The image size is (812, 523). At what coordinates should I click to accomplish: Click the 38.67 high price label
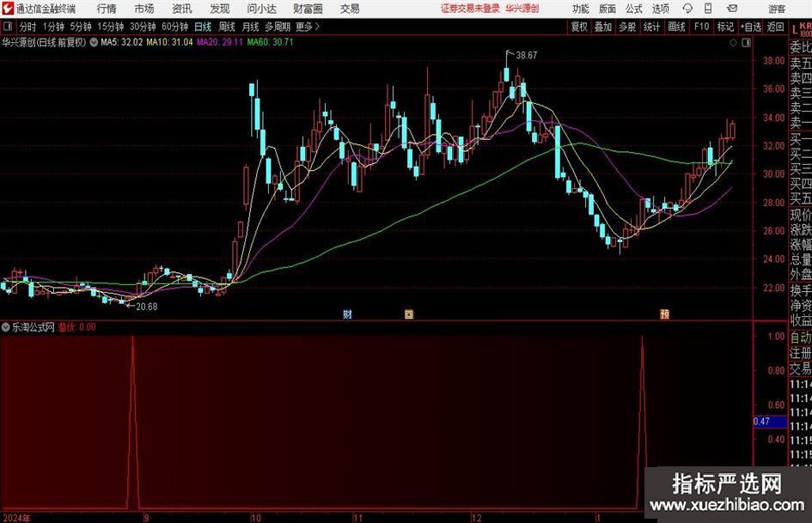(x=526, y=55)
